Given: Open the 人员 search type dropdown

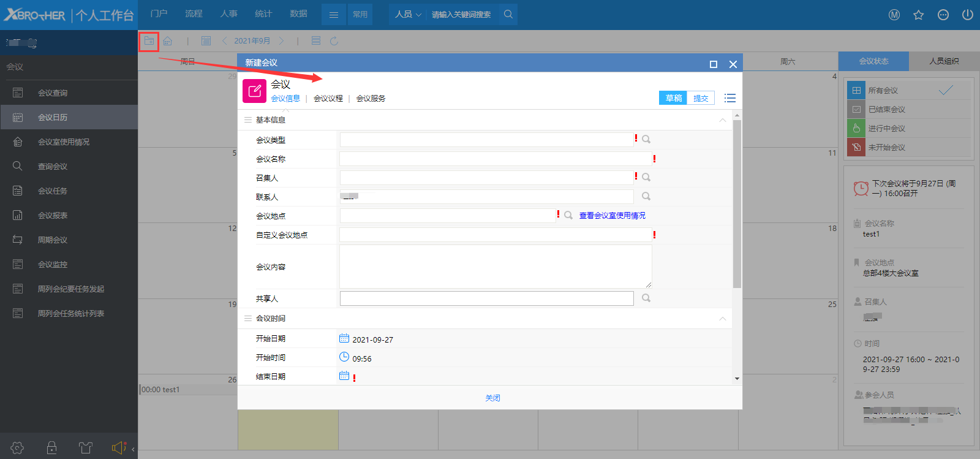Looking at the screenshot, I should [408, 14].
